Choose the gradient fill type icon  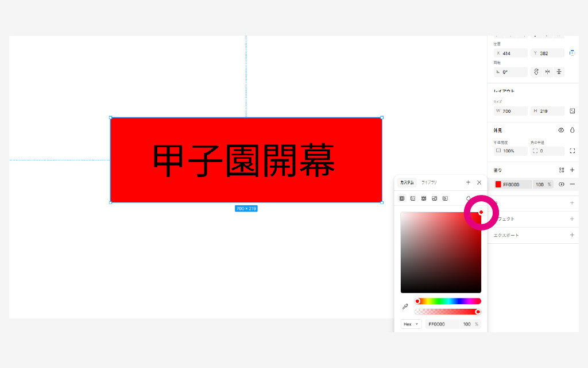coord(413,198)
